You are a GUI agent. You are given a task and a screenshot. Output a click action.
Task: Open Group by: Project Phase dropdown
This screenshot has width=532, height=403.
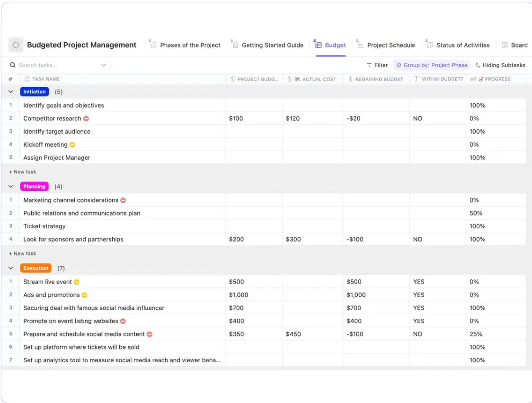(432, 65)
